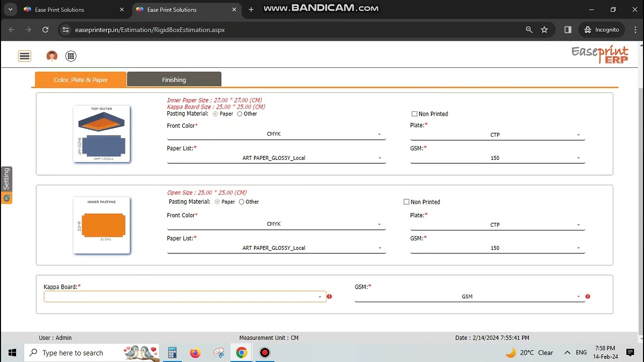Viewport: 644px width, 362px height.
Task: Open the Setting side panel tab
Action: click(7, 185)
